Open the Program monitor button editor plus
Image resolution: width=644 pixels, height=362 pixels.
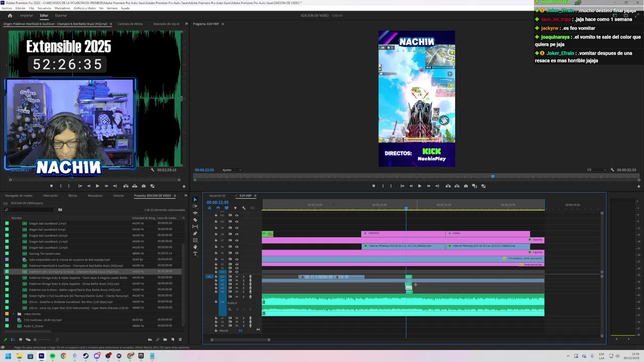[x=639, y=187]
